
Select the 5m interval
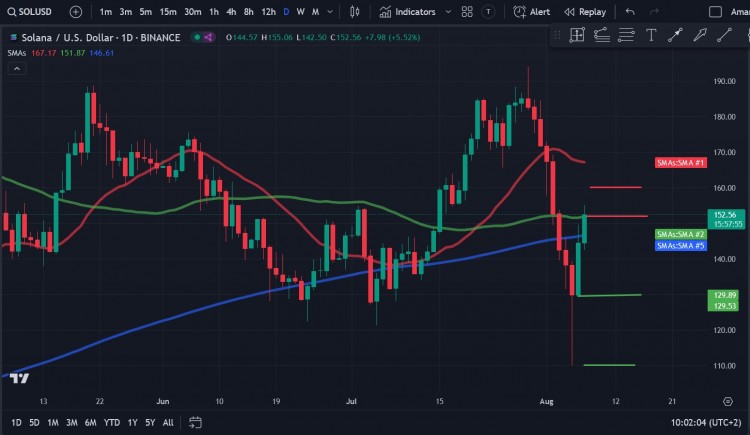coord(145,11)
